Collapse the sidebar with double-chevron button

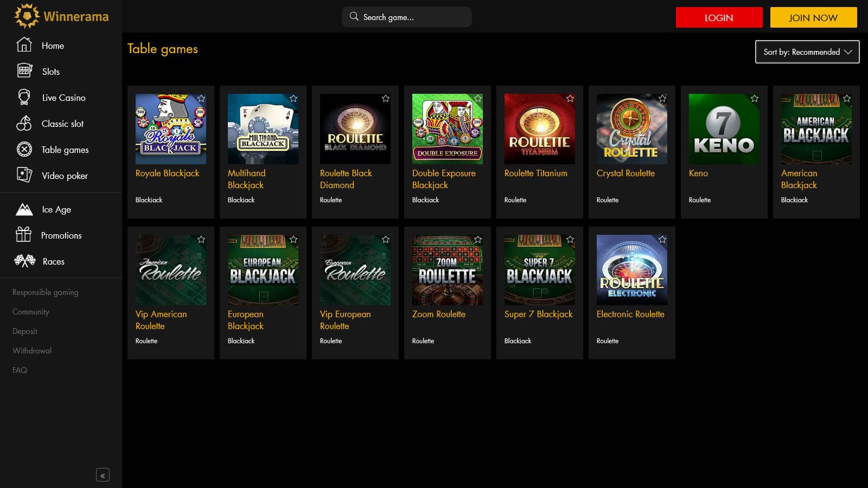pyautogui.click(x=103, y=475)
